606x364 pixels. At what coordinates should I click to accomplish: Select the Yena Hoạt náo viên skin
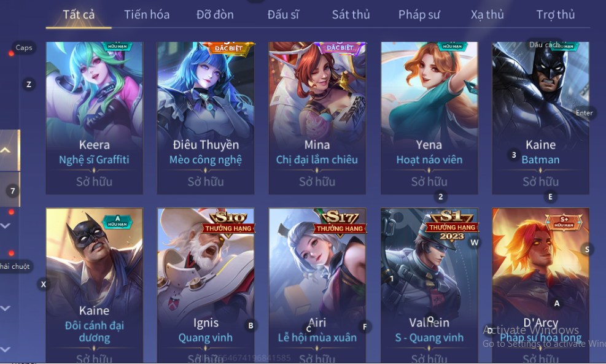click(429, 118)
